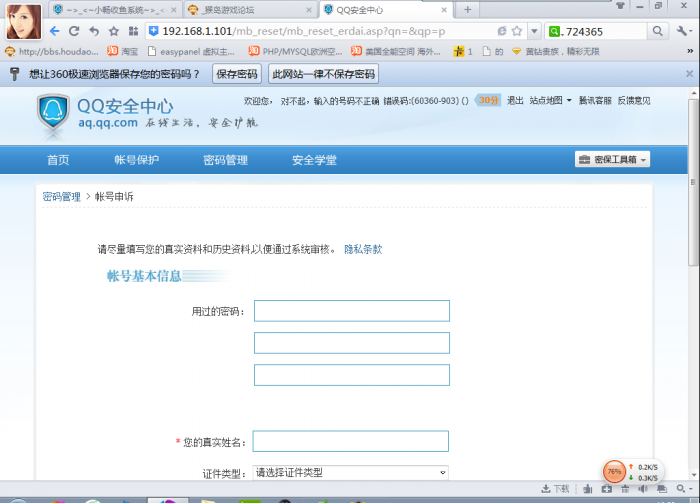Open the PHP/MYSQL bookmark
The image size is (700, 503).
click(x=295, y=52)
